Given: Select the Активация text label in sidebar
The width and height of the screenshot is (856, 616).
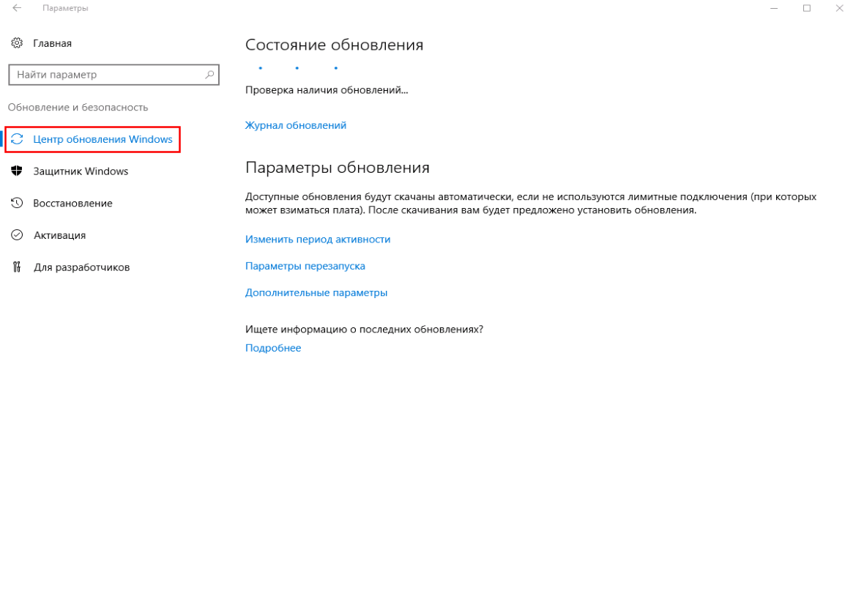Looking at the screenshot, I should 59,235.
